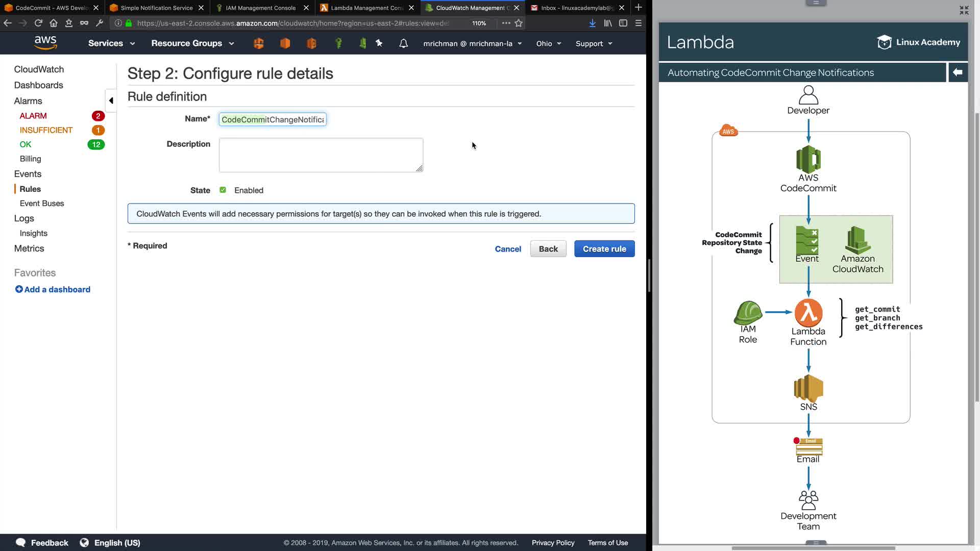Reload the page with browser refresh icon

point(38,23)
